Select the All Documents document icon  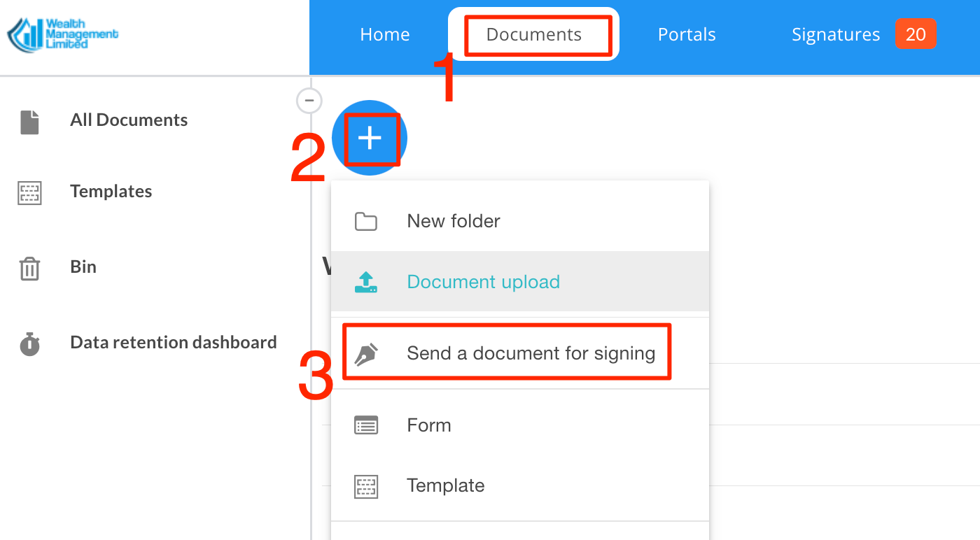pyautogui.click(x=29, y=120)
